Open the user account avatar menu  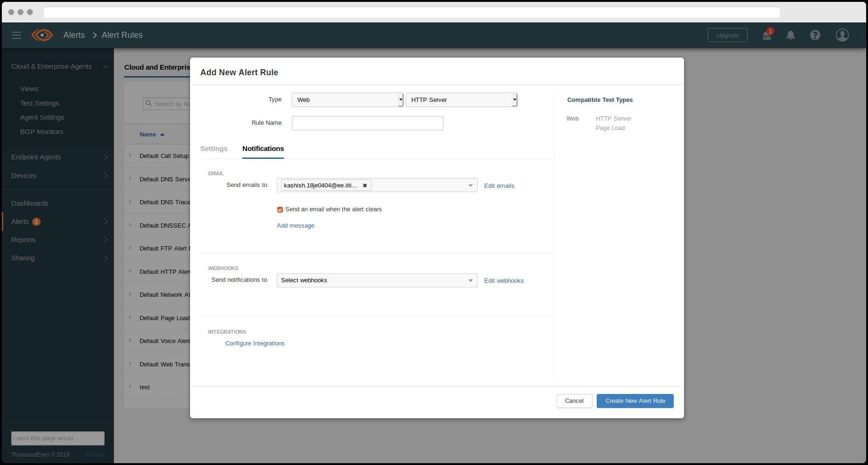click(842, 35)
